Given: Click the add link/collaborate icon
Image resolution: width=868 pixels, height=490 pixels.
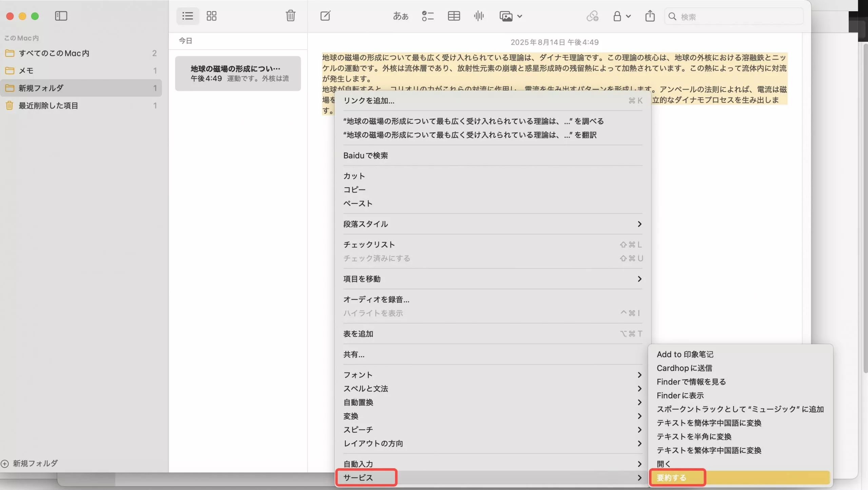Looking at the screenshot, I should (592, 16).
